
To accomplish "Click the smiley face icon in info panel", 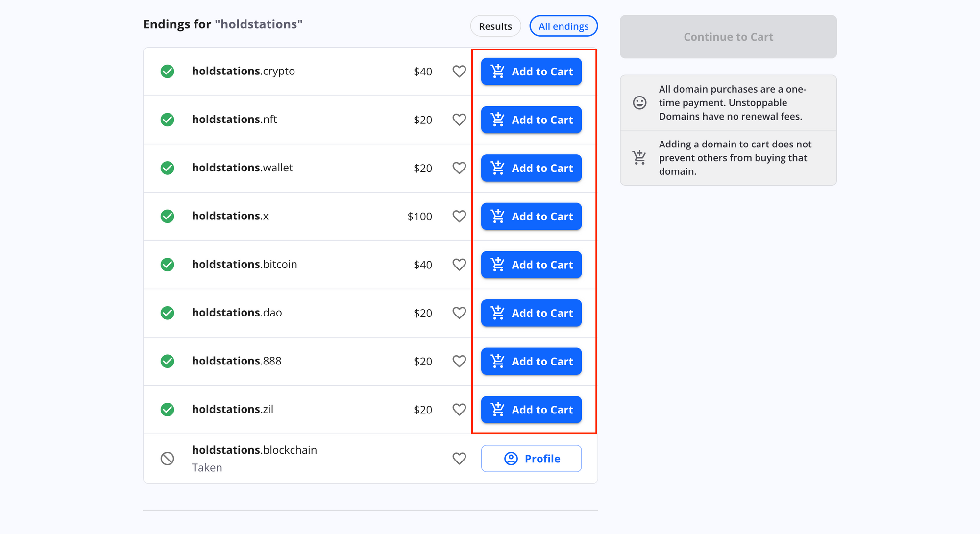I will click(639, 102).
